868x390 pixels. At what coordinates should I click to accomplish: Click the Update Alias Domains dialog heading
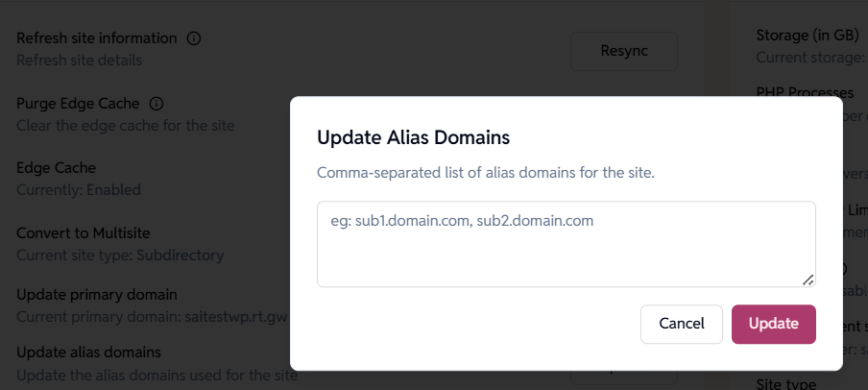pos(413,137)
